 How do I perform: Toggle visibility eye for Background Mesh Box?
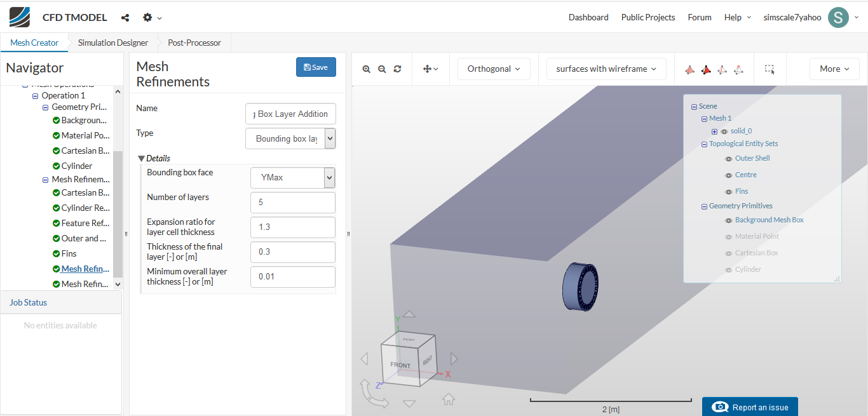729,220
